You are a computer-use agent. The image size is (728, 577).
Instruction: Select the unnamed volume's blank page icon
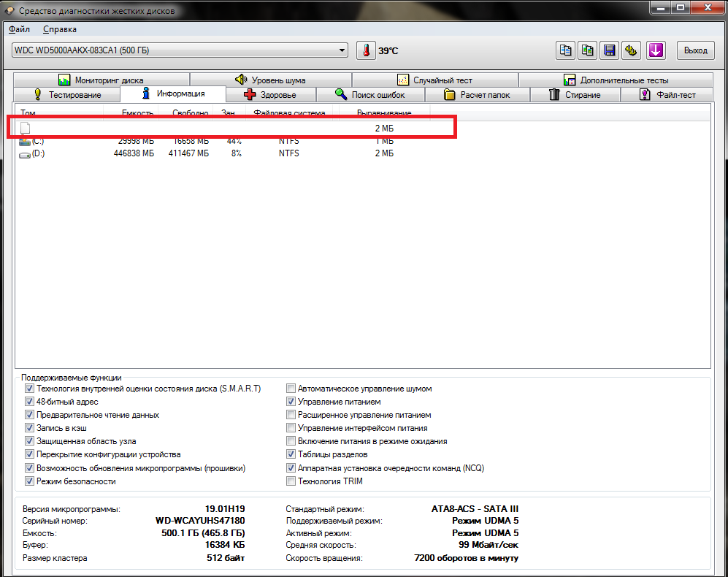tap(25, 128)
